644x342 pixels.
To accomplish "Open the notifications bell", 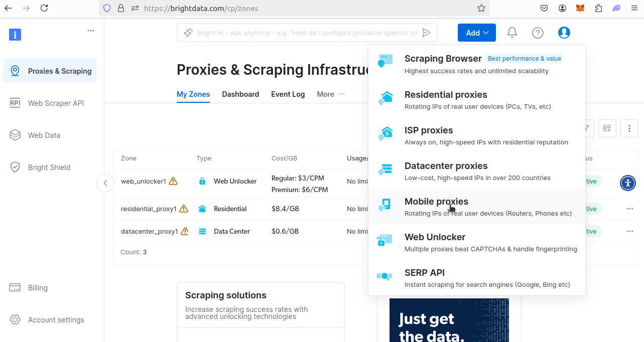I will pyautogui.click(x=512, y=33).
